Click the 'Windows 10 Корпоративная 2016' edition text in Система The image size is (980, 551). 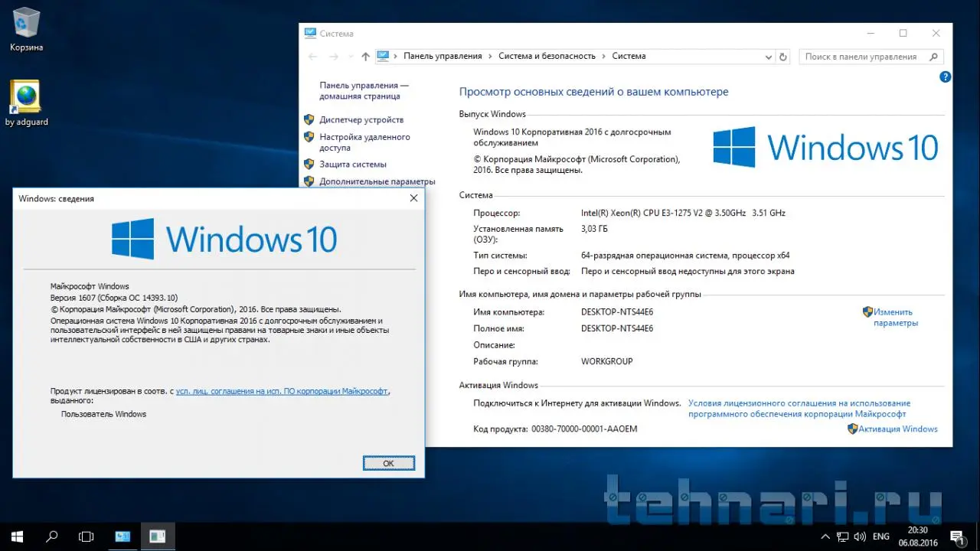(572, 137)
